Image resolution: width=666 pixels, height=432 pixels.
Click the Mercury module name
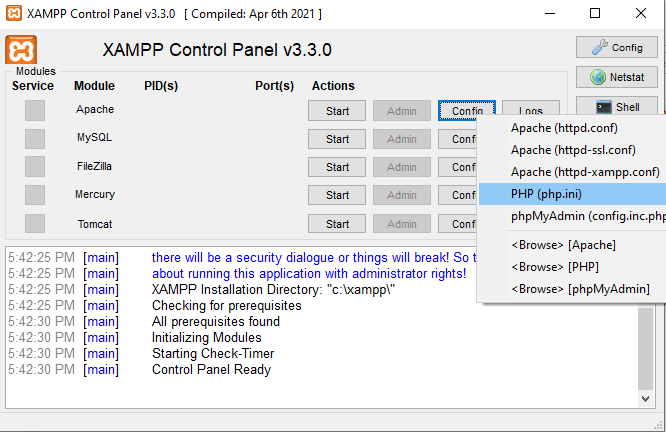click(95, 194)
